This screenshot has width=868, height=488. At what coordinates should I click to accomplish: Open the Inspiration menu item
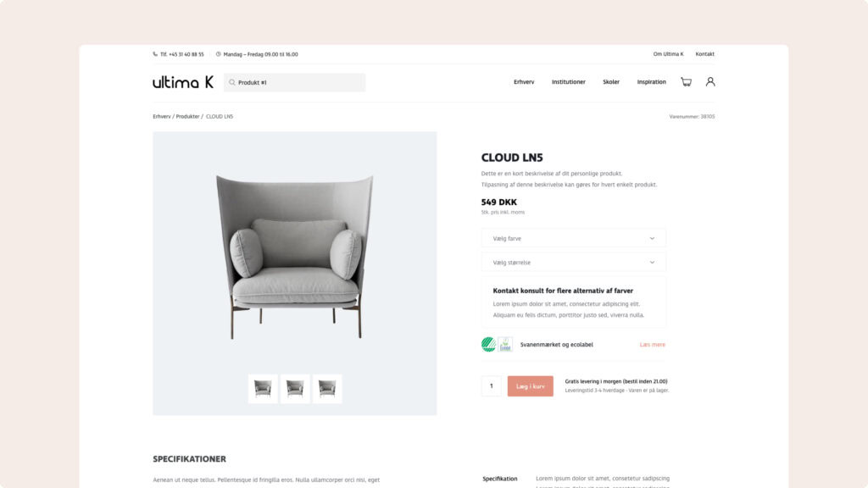click(651, 82)
